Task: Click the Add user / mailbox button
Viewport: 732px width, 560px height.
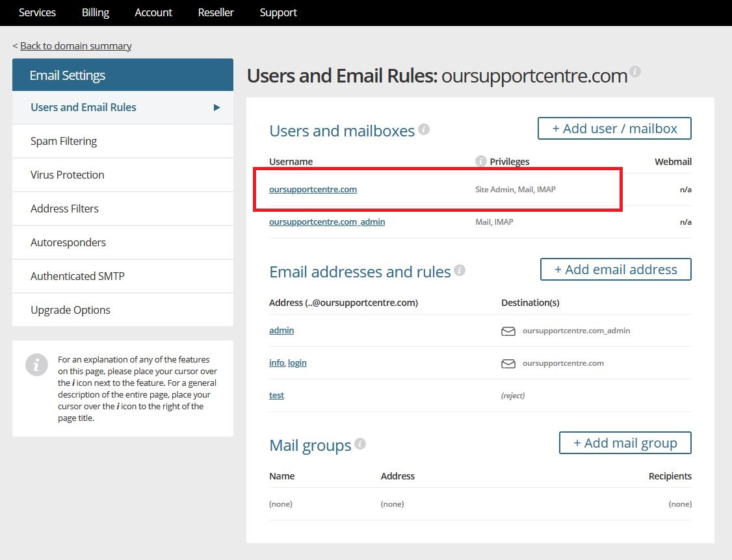Action: pyautogui.click(x=614, y=128)
